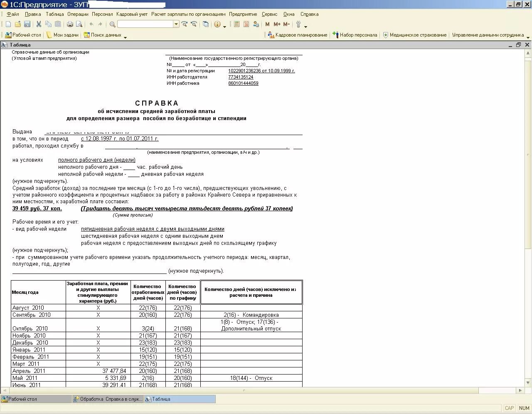This screenshot has width=532, height=414.
Task: Click the M- memory subtract button
Action: [286, 24]
